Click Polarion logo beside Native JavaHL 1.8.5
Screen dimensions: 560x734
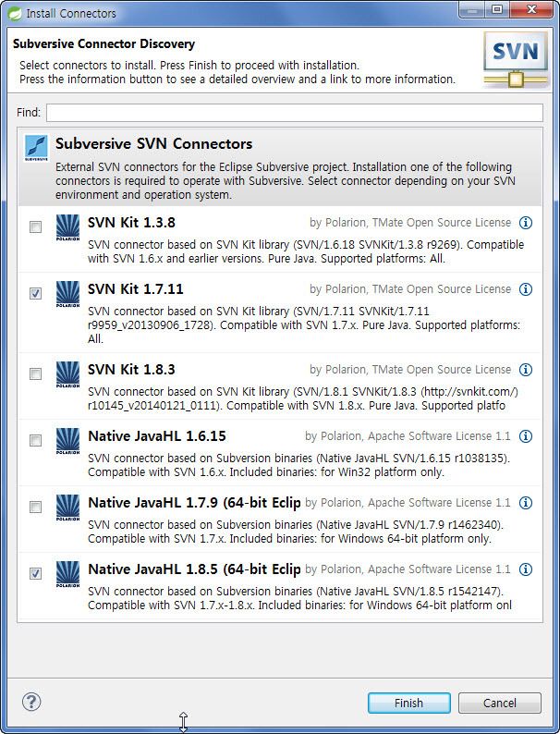click(x=67, y=574)
